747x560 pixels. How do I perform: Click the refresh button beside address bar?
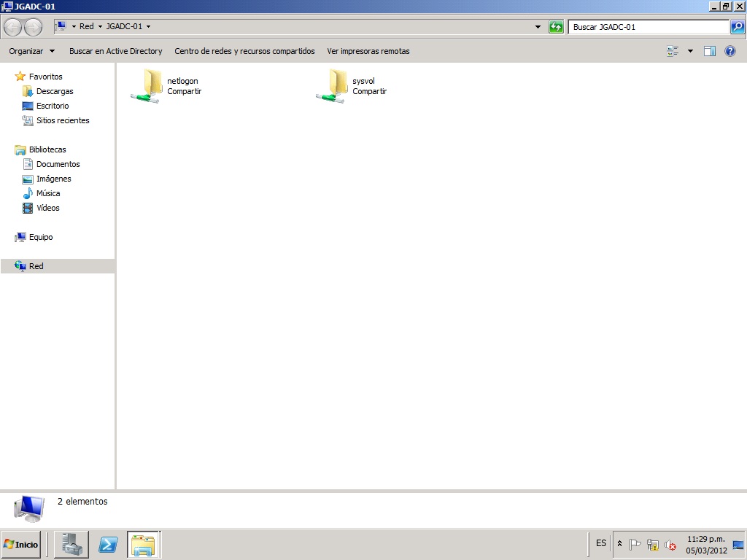556,27
